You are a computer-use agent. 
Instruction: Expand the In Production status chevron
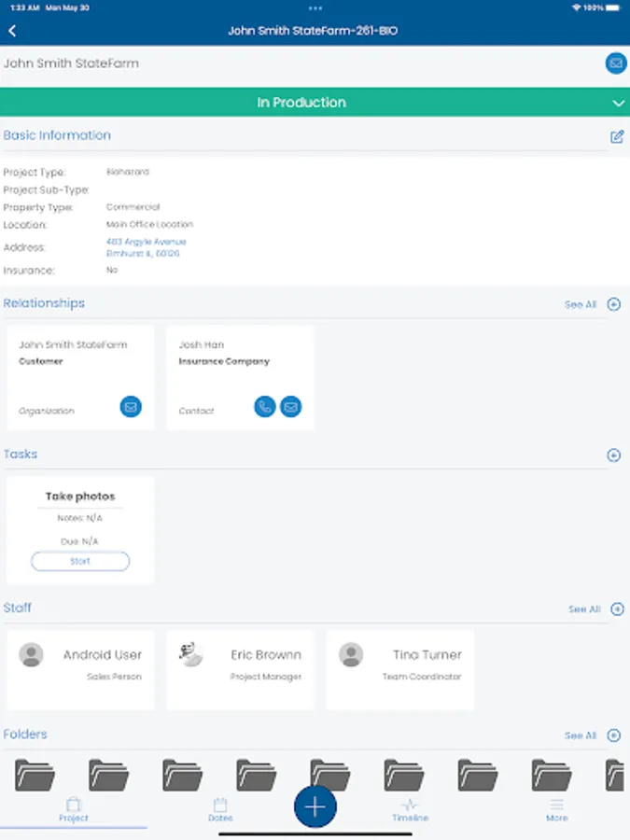pos(618,103)
